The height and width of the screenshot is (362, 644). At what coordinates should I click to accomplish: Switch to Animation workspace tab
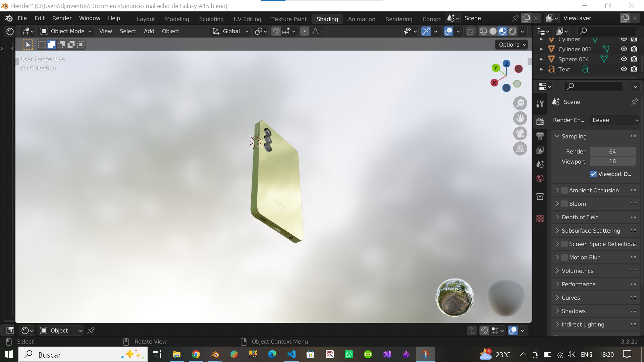point(362,19)
